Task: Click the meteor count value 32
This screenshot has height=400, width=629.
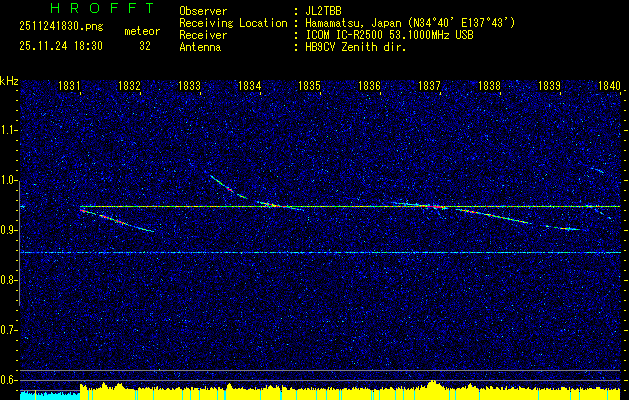Action: click(x=145, y=45)
